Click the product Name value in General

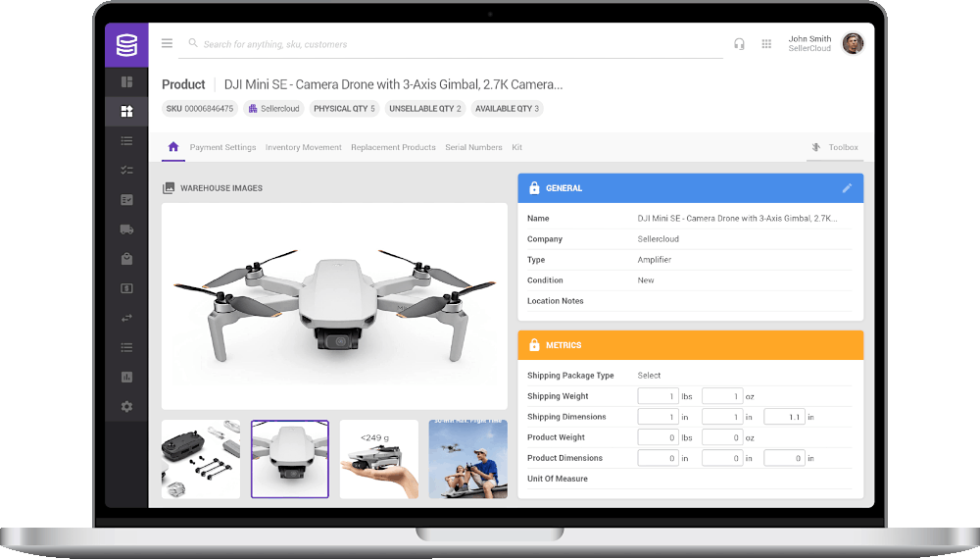point(738,219)
